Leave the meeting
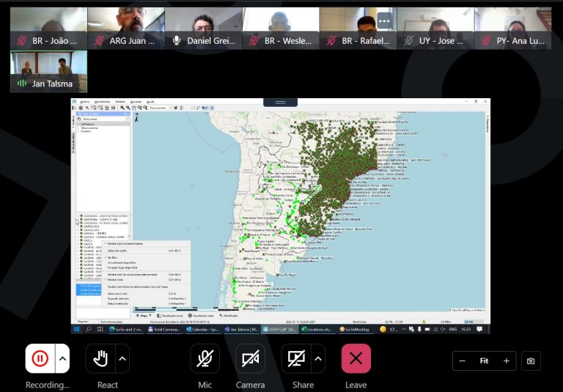 tap(356, 358)
